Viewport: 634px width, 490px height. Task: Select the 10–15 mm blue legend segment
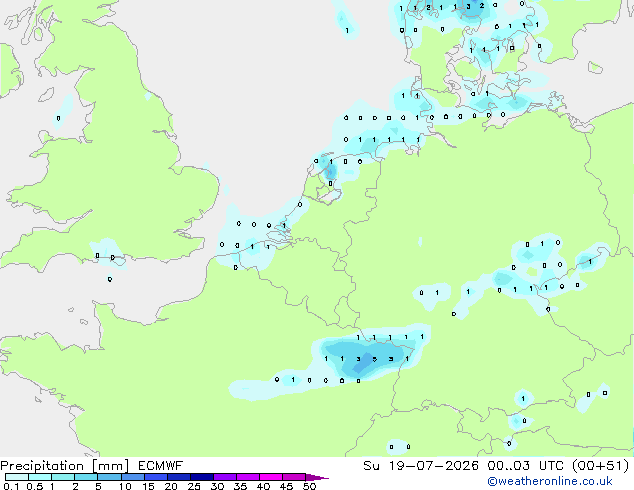pyautogui.click(x=133, y=477)
